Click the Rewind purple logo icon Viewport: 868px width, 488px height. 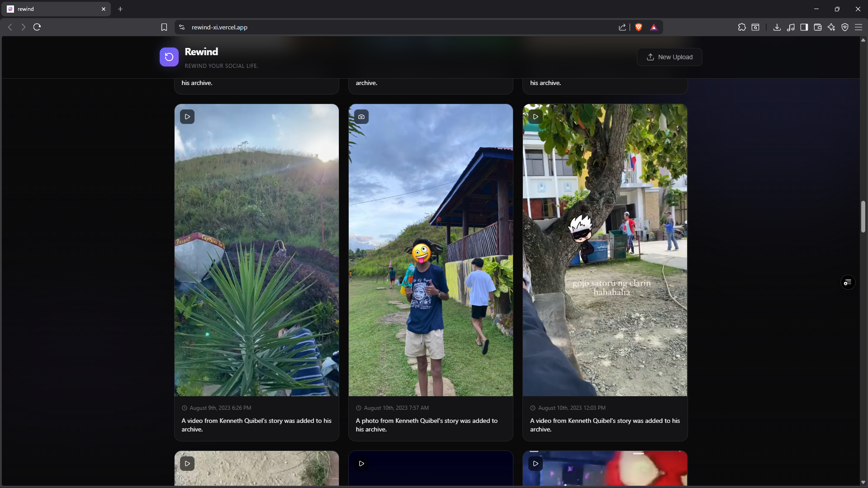(169, 57)
